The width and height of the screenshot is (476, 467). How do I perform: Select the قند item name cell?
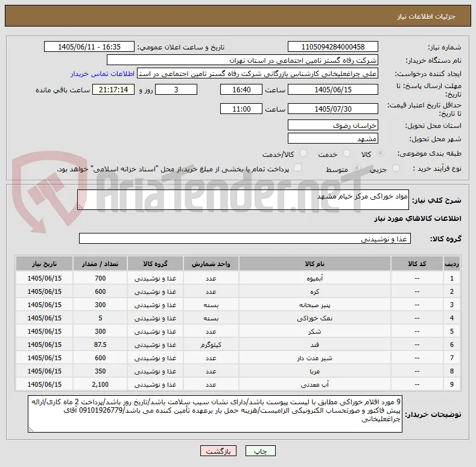click(x=314, y=345)
